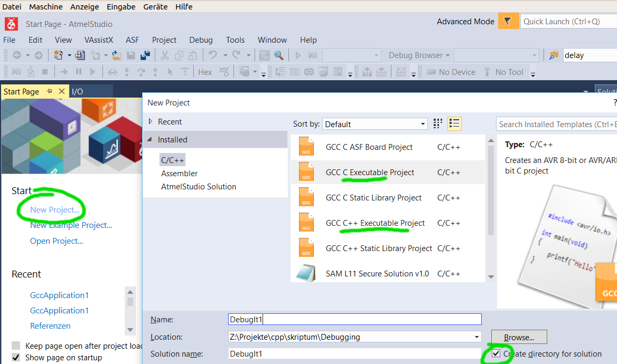Uncheck Create directory for solution
This screenshot has width=617, height=364.
496,354
